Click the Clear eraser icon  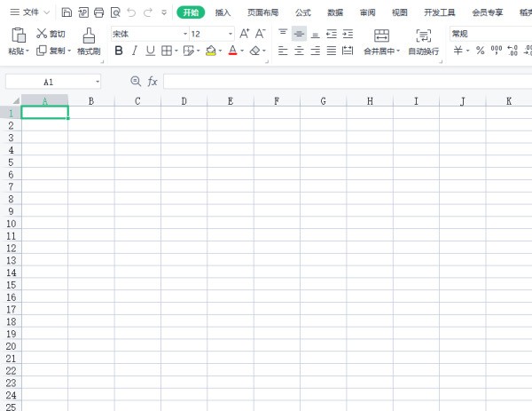tap(254, 51)
